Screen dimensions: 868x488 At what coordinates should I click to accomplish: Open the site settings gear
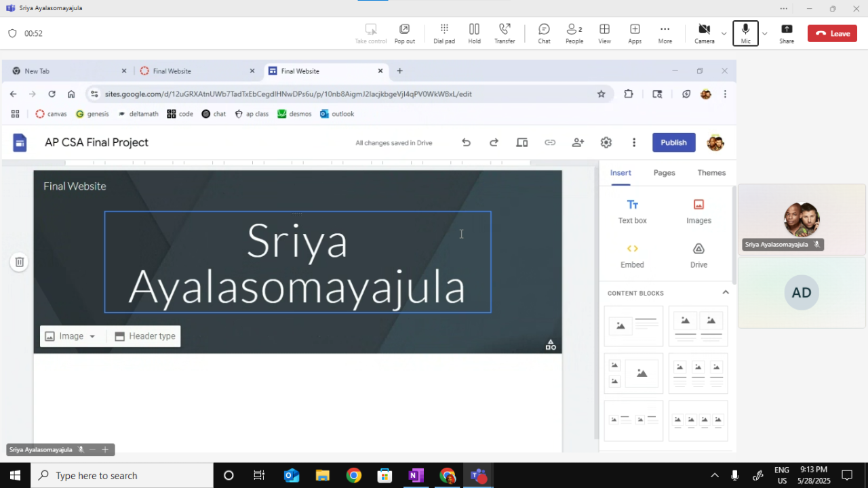tap(606, 142)
